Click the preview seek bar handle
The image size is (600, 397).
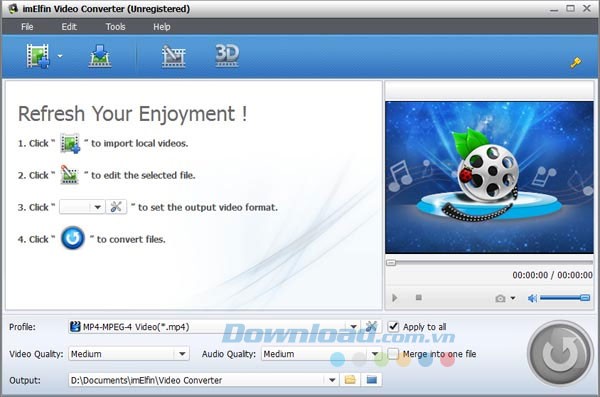pyautogui.click(x=391, y=263)
